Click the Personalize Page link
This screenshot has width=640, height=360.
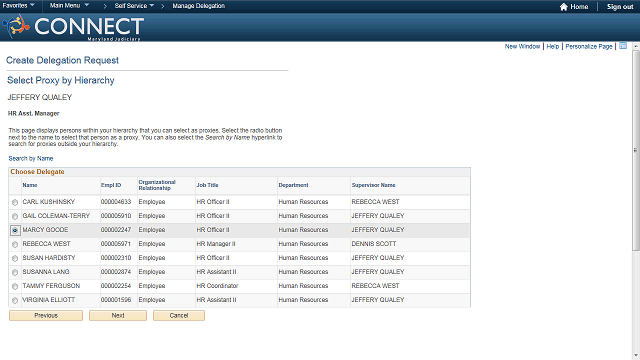coord(589,47)
